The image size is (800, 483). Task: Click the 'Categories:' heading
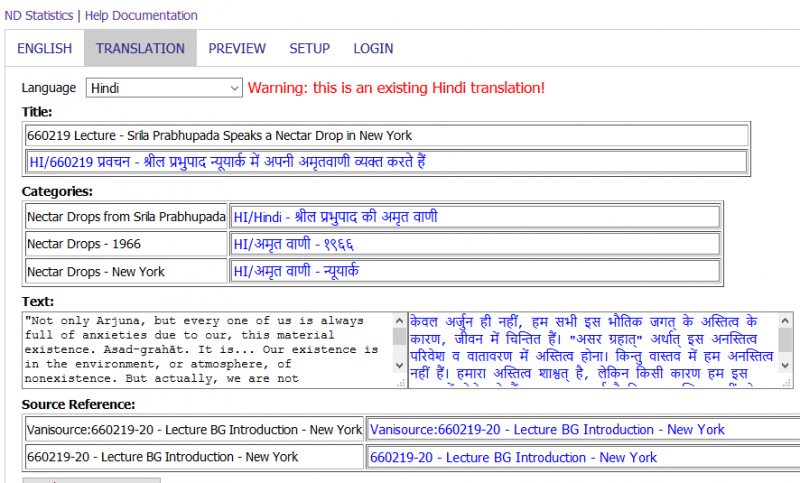[x=57, y=191]
